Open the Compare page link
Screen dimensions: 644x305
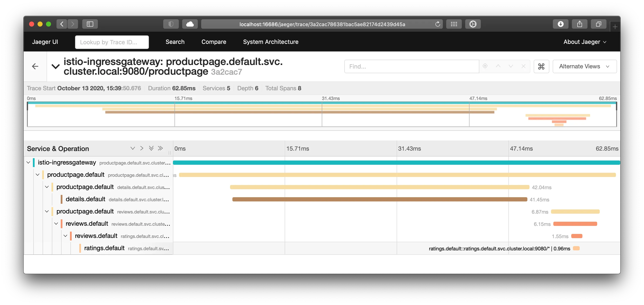214,42
